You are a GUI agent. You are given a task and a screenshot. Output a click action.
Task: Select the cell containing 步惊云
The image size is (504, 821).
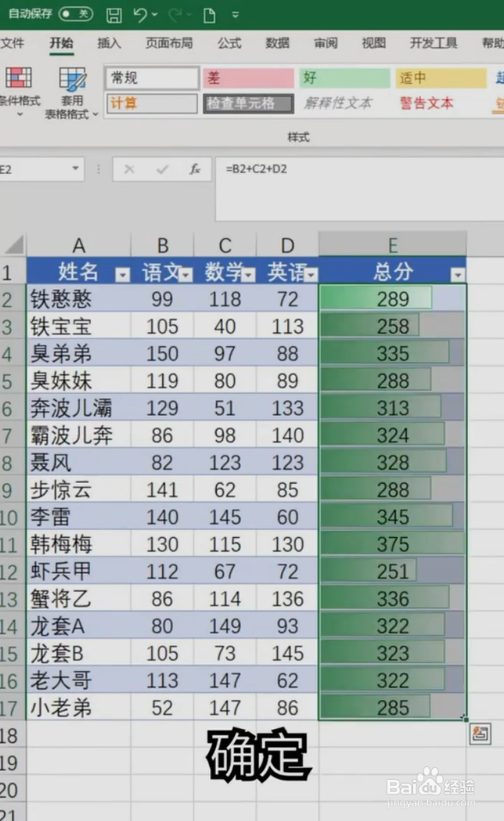click(79, 490)
